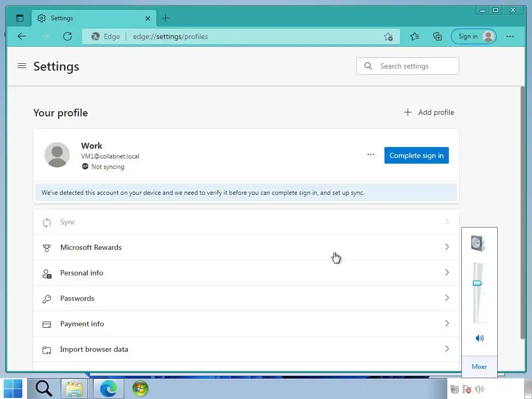The width and height of the screenshot is (532, 399).
Task: Open the Payment info row label
Action: click(x=82, y=324)
